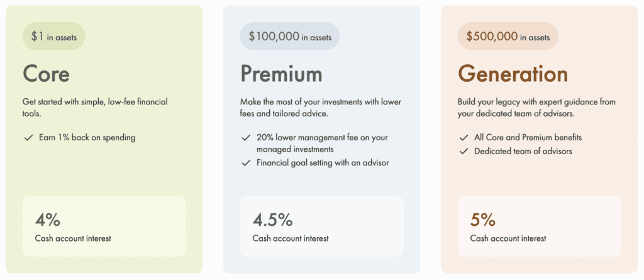Click the 4.5% cash account interest box
The image size is (644, 280).
point(321,226)
